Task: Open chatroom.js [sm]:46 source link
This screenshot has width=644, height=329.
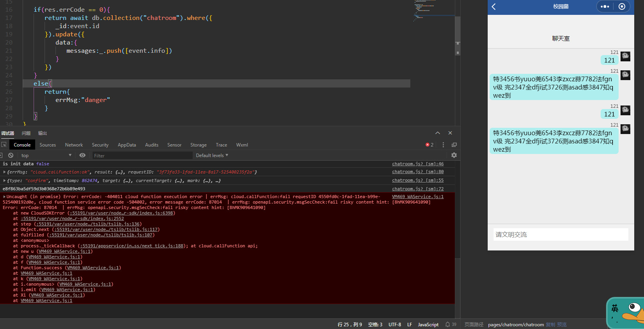Action: coord(418,164)
